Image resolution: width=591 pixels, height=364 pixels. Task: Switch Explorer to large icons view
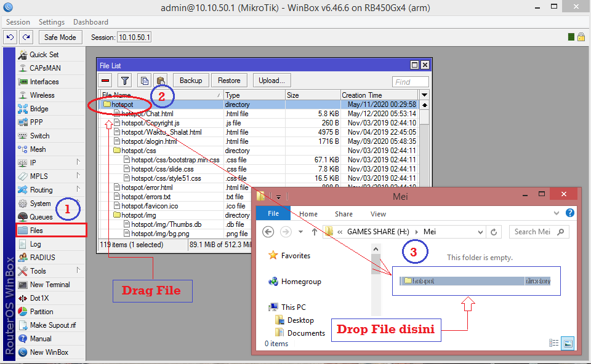[568, 343]
